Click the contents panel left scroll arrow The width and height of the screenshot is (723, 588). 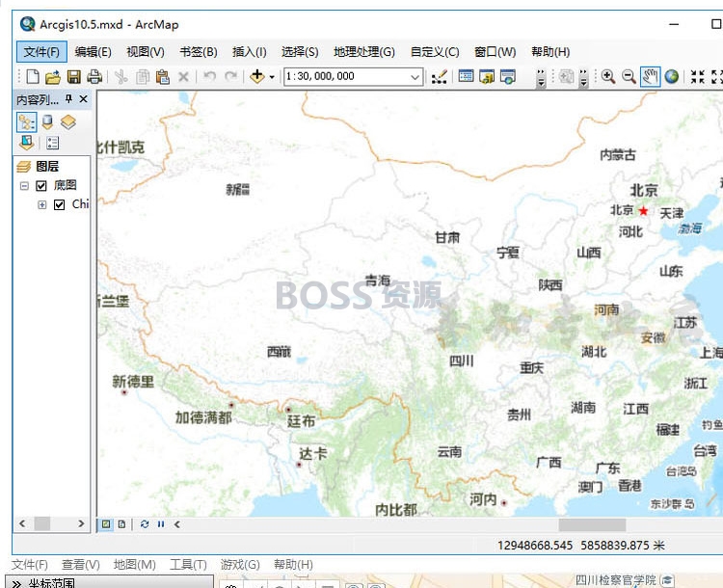pos(21,523)
